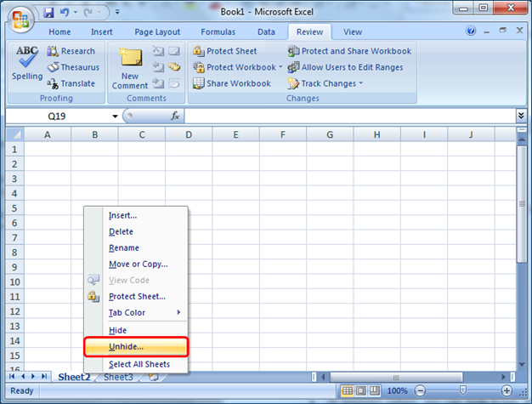Choose Unhide... from the context menu

(136, 347)
